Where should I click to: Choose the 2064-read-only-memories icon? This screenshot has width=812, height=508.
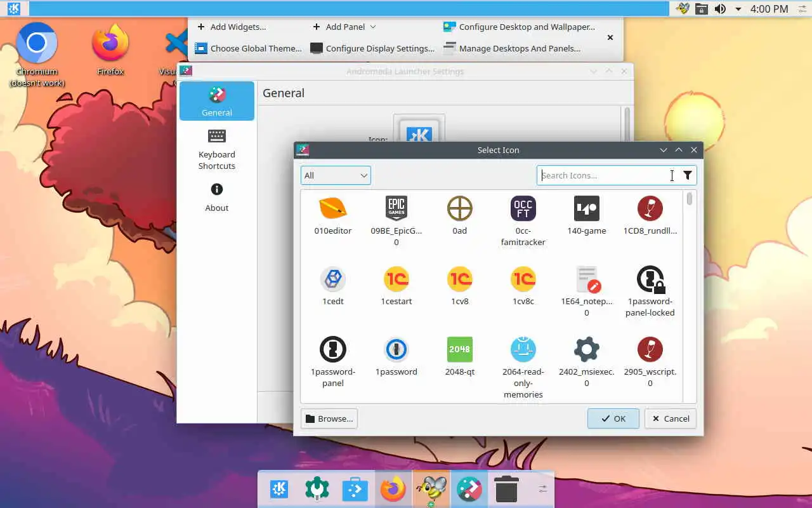pyautogui.click(x=523, y=368)
